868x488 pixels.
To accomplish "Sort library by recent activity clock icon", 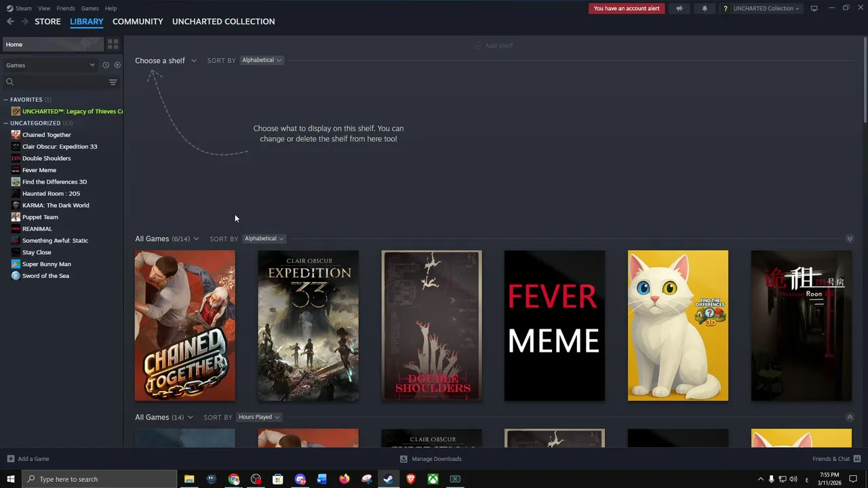I will (x=106, y=65).
